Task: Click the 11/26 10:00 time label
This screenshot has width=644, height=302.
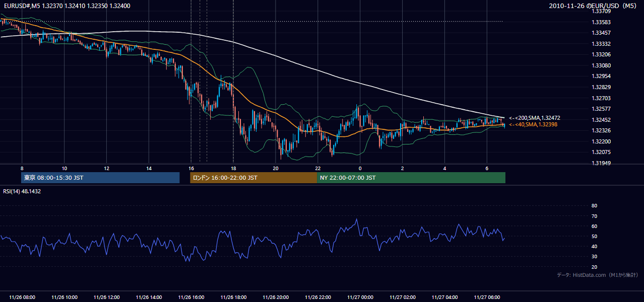Action: point(65,297)
